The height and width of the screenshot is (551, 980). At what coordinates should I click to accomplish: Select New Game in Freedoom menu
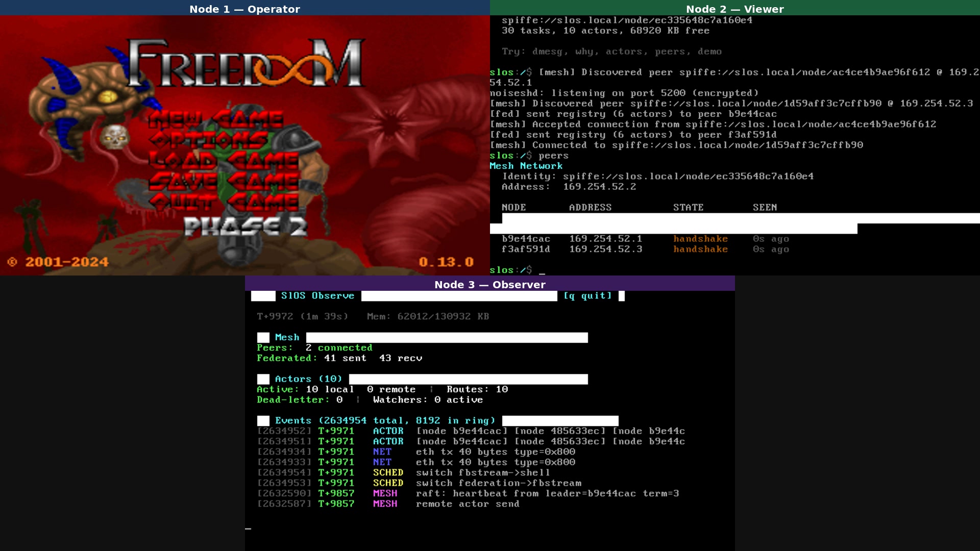coord(216,119)
